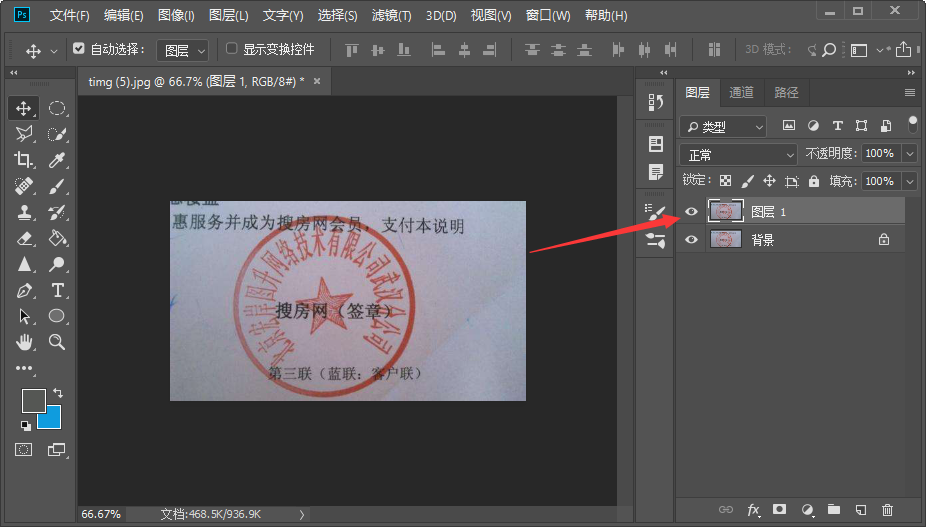Open the Move tool preset picker arrow
This screenshot has width=926, height=527.
point(54,51)
